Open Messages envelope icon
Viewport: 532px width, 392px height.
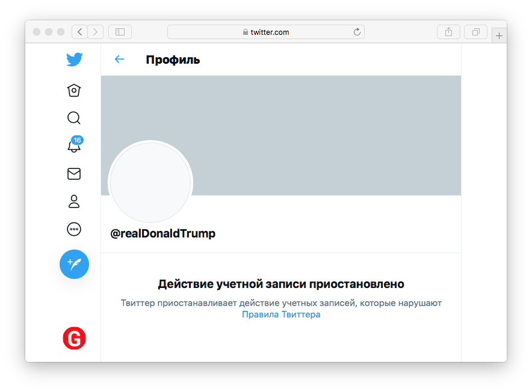coord(74,174)
